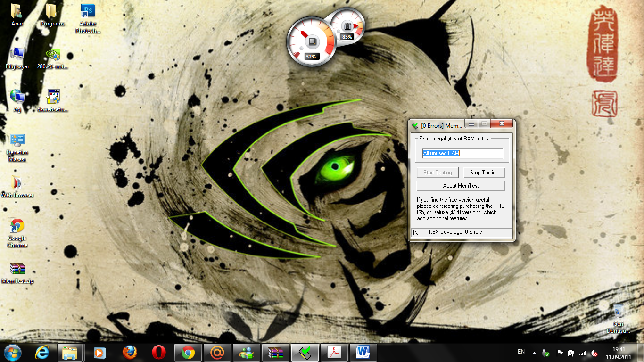This screenshot has width=644, height=362.
Task: Open the Action Center flag icon
Action: point(560,353)
